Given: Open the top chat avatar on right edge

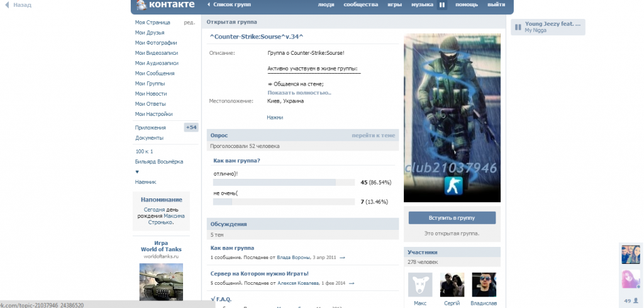Looking at the screenshot, I should 631,254.
